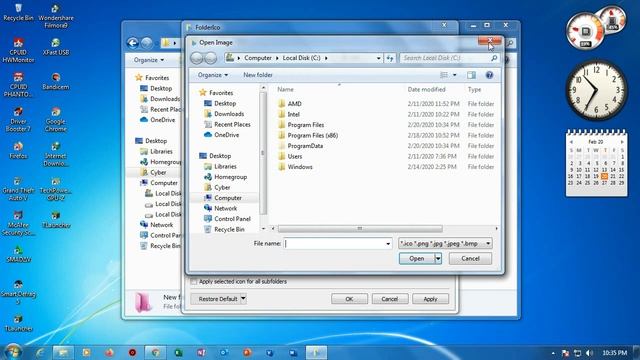Click the refresh button beside address bar
Screen dimensions: 640x360
click(390, 58)
